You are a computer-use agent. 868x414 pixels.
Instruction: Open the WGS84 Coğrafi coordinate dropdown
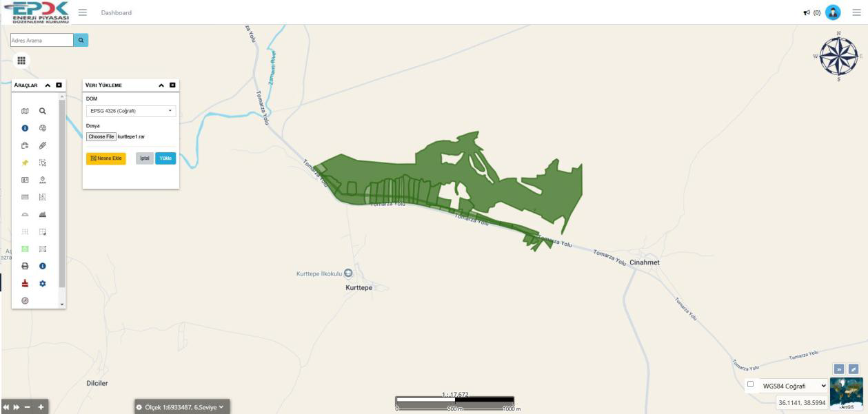point(794,386)
